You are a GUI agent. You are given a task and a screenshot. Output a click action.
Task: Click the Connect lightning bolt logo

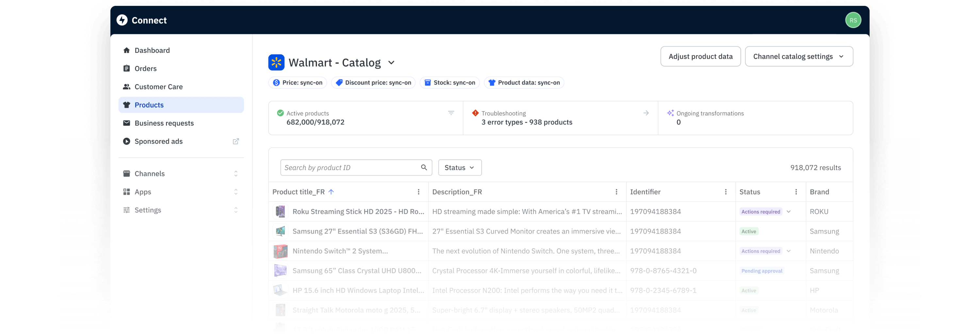pos(122,20)
